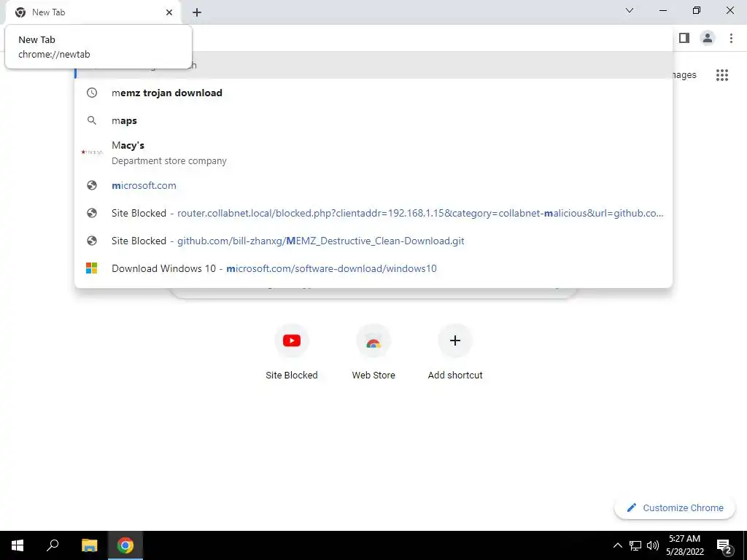Open File Explorer from the taskbar

pos(89,545)
